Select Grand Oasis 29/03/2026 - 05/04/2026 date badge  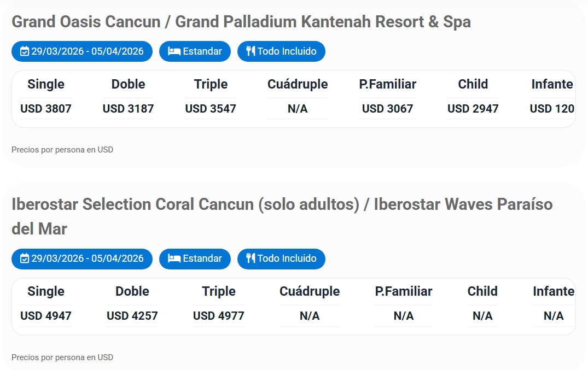coord(82,51)
